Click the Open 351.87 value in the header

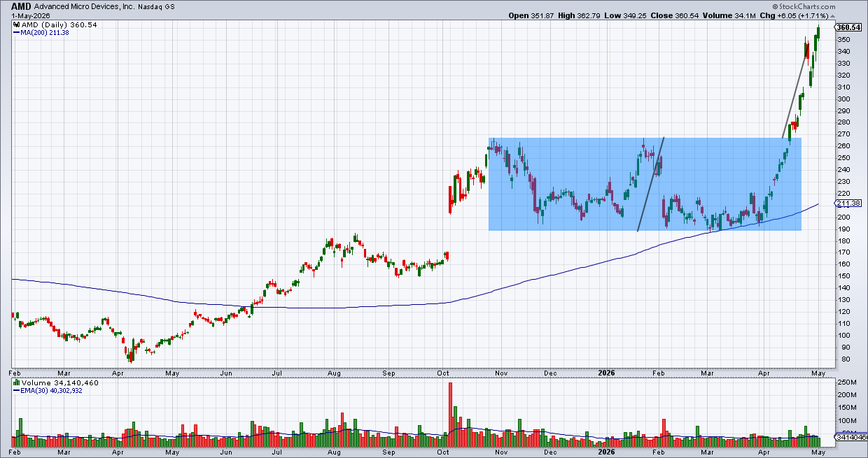click(532, 15)
